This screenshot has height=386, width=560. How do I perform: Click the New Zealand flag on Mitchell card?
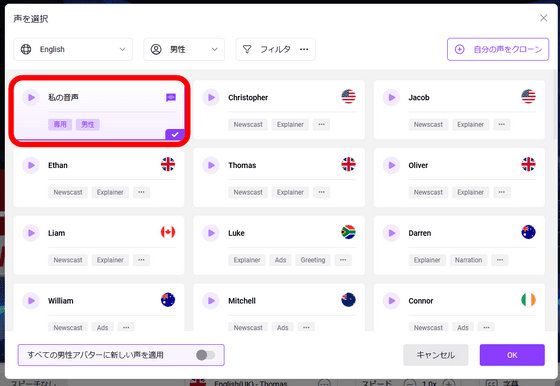348,300
